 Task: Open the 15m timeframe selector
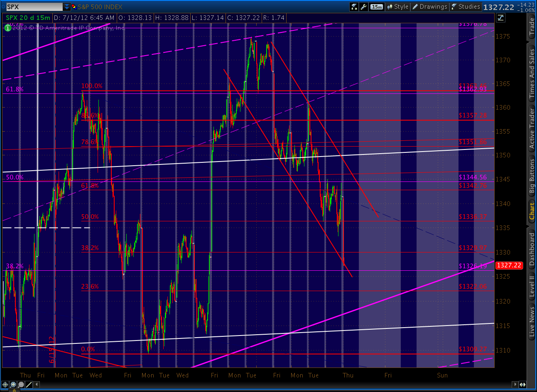coord(376,7)
